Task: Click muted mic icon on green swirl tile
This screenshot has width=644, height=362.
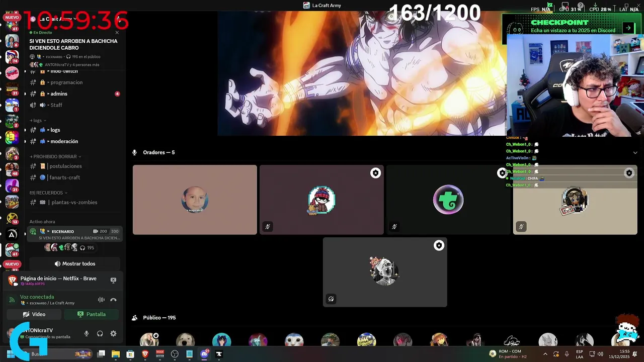Action: coord(394,227)
